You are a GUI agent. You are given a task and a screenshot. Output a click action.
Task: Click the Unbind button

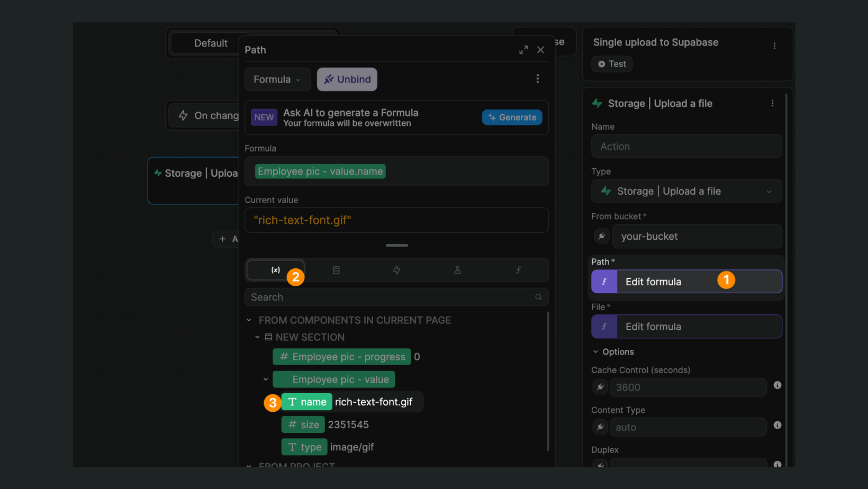[x=347, y=79]
